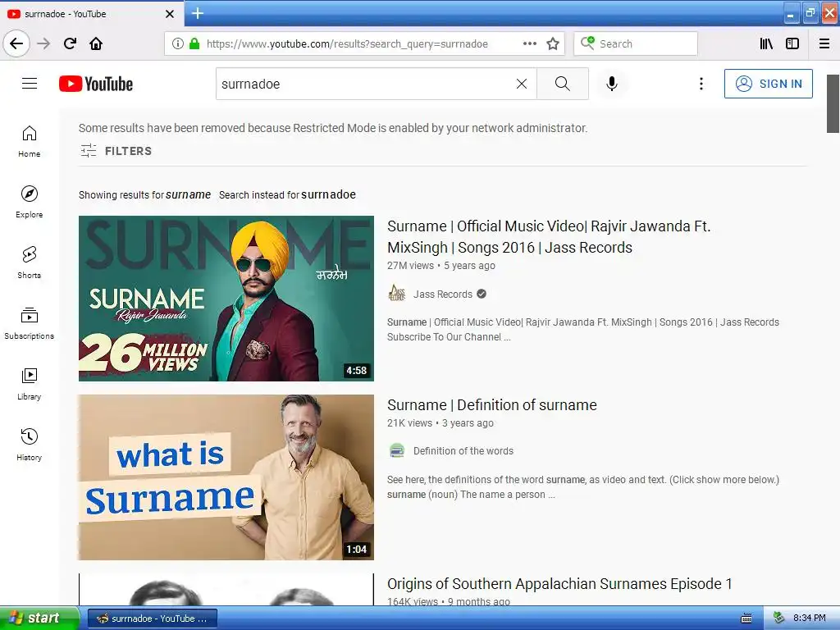Open Jass Records channel avatar
The height and width of the screenshot is (630, 840).
(x=396, y=294)
